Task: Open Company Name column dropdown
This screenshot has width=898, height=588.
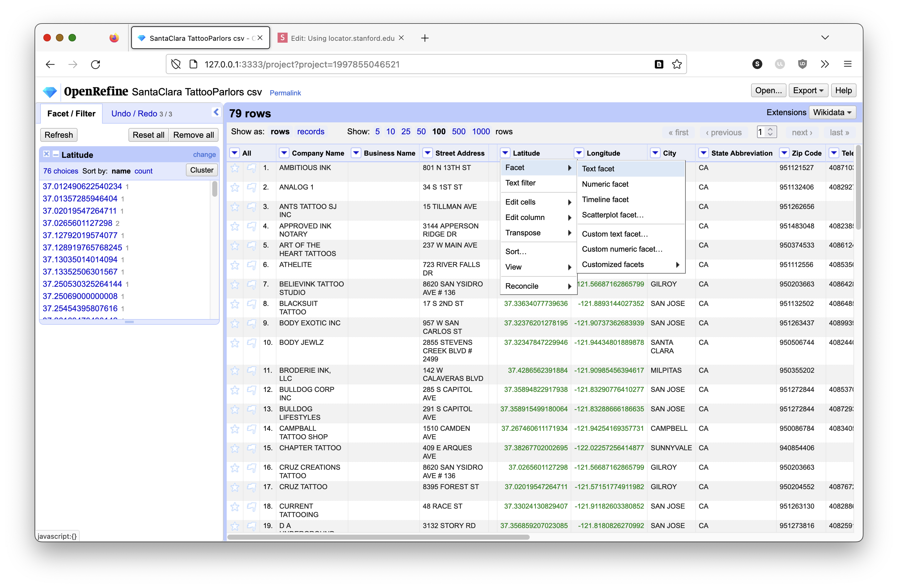Action: tap(284, 153)
